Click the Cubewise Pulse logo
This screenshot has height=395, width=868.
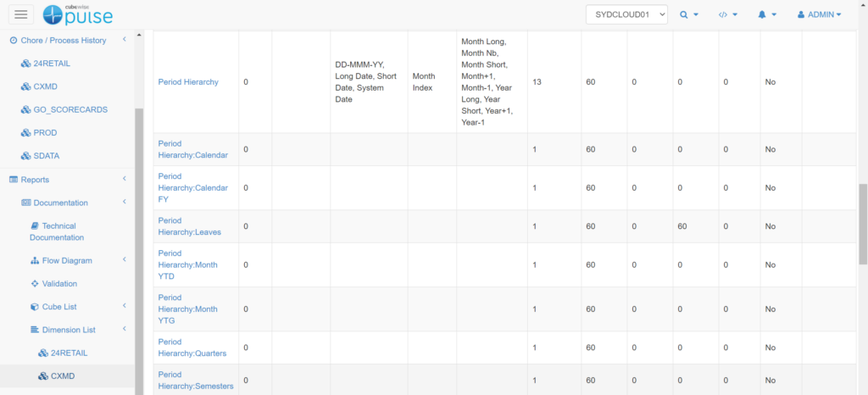(77, 14)
